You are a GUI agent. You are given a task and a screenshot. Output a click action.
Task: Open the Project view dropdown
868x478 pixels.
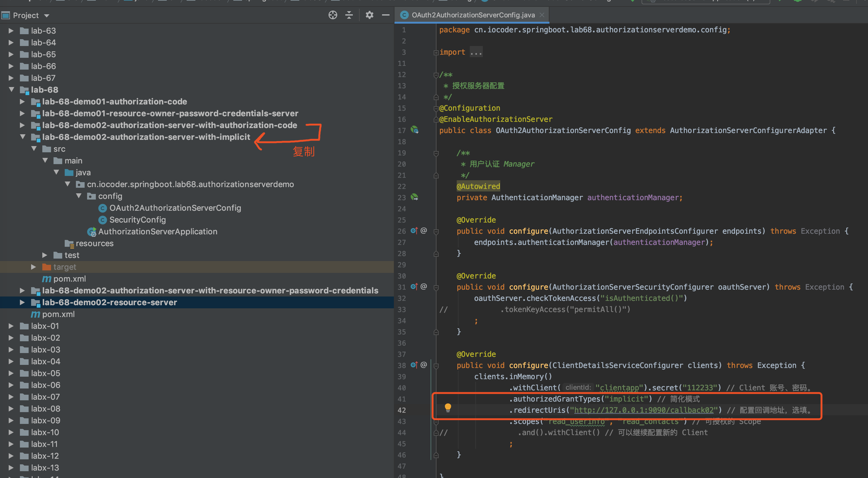(x=47, y=16)
